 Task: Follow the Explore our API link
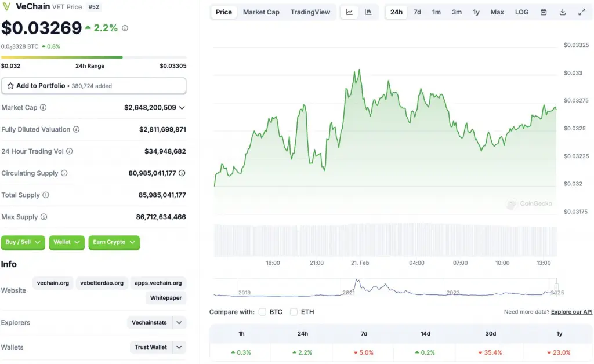pos(571,312)
